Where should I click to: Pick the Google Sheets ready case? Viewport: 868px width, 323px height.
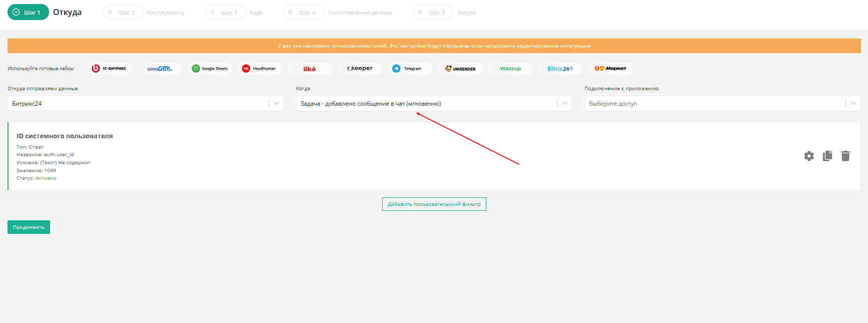click(x=210, y=69)
